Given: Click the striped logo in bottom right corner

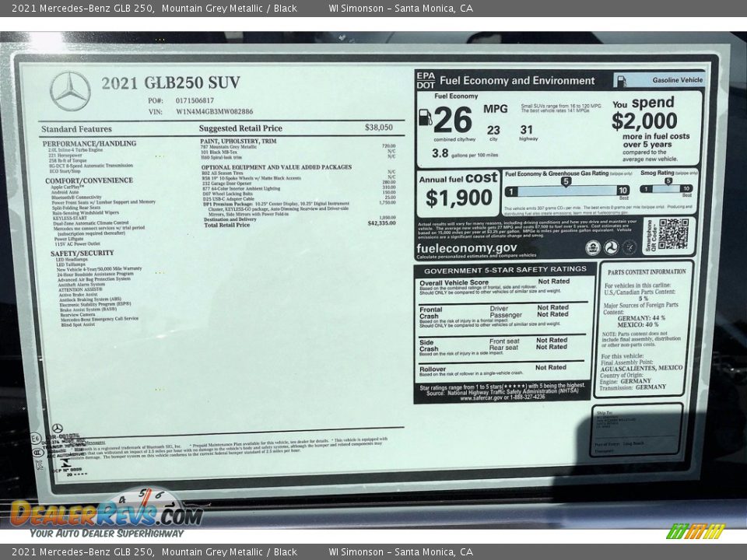Looking at the screenshot, I should [x=695, y=531].
